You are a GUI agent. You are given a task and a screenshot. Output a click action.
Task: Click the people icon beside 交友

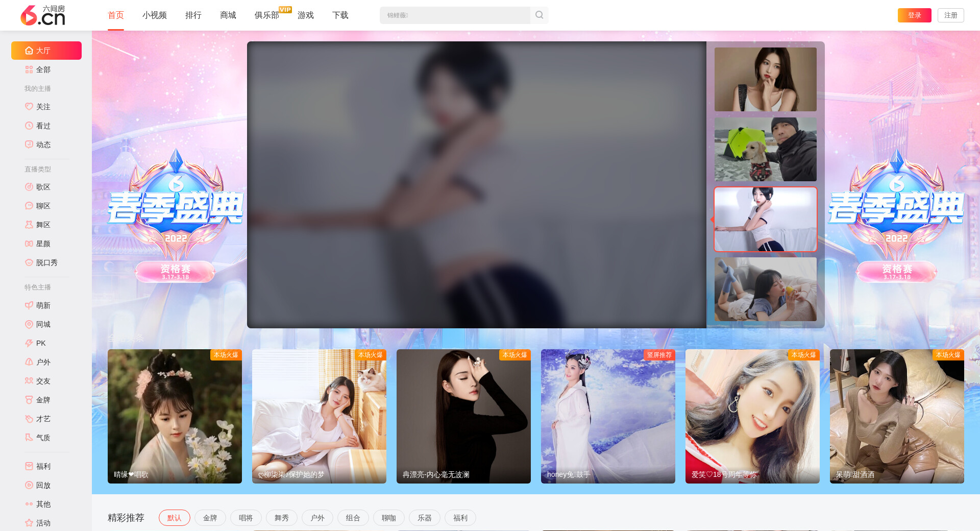(29, 381)
